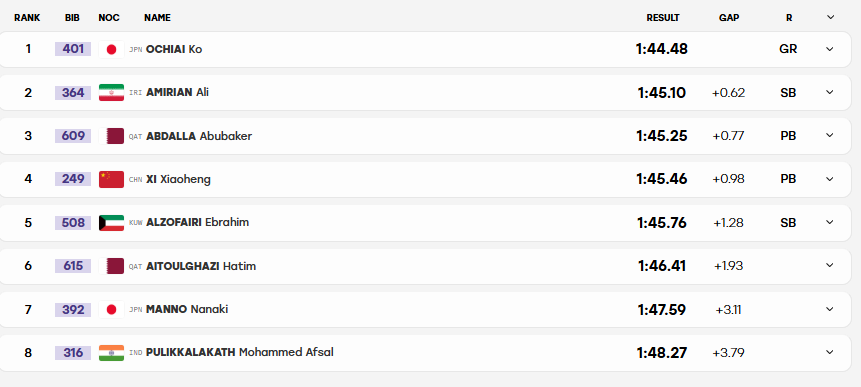The image size is (861, 387).
Task: Expand AMIRIAN Ali row chevron
Action: (x=830, y=92)
